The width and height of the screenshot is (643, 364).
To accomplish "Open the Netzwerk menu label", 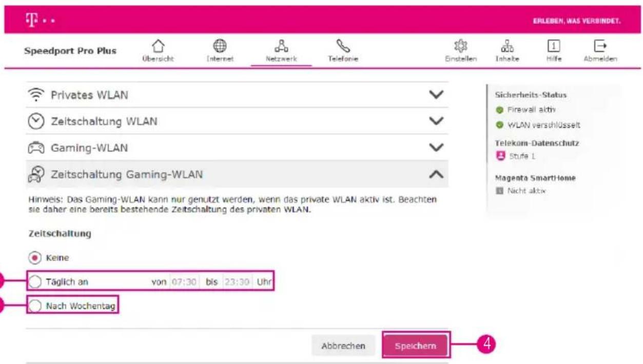I will click(281, 59).
